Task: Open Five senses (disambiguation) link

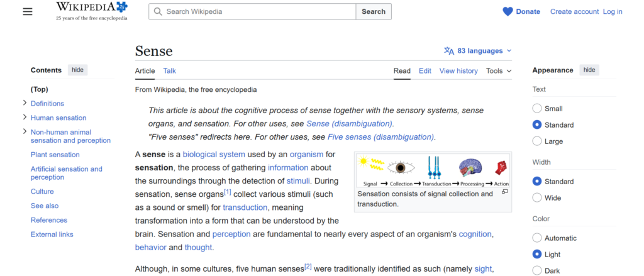Action: 380,137
